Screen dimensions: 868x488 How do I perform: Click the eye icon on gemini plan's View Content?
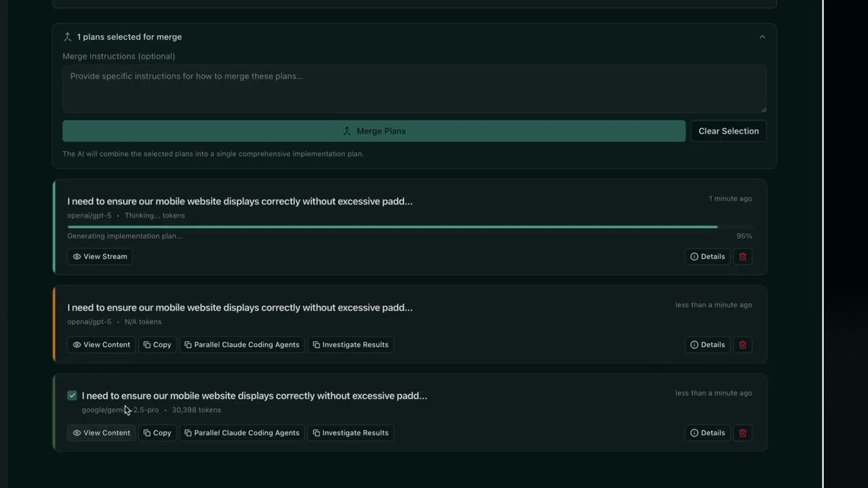[77, 432]
